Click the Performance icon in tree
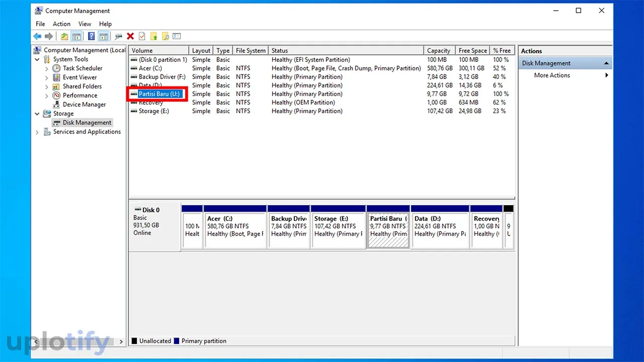This screenshot has height=362, width=644. pyautogui.click(x=56, y=96)
